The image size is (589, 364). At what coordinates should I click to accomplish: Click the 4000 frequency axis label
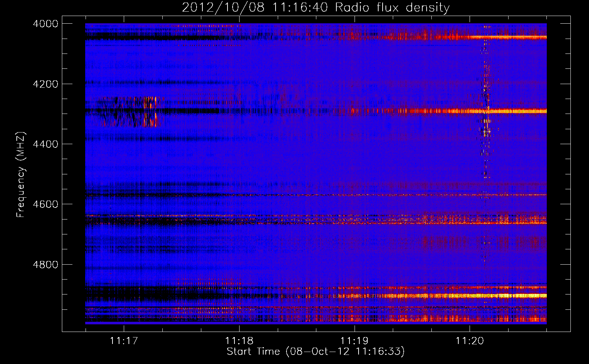point(46,24)
